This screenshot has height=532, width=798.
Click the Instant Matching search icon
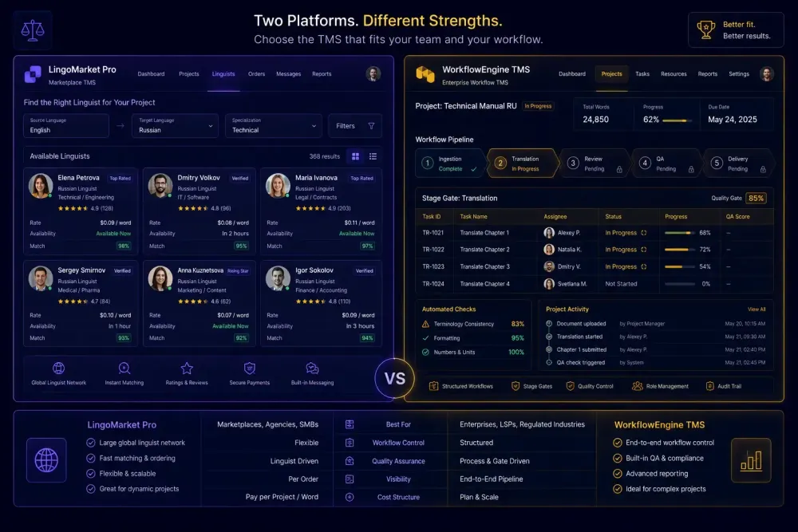click(x=124, y=368)
